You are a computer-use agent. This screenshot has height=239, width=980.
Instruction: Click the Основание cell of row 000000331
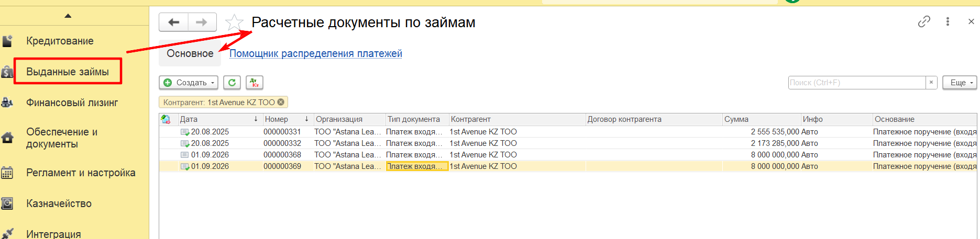924,132
